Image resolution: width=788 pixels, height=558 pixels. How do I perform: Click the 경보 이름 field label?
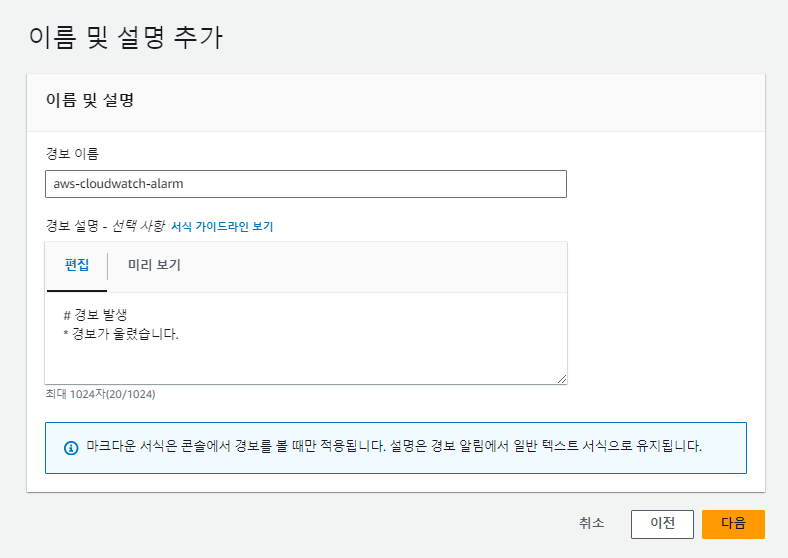tap(72, 153)
